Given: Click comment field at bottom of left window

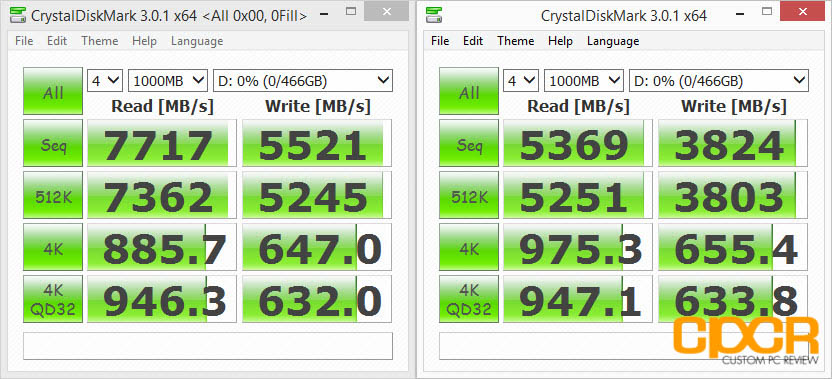Looking at the screenshot, I should (x=207, y=346).
